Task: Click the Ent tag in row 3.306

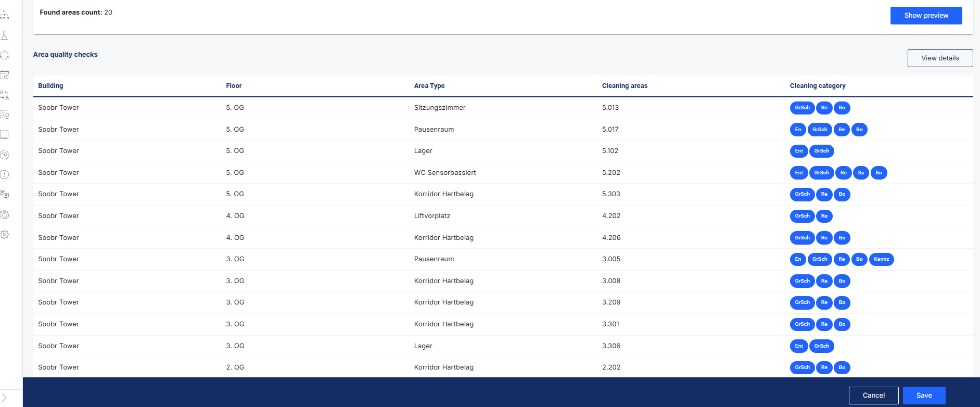Action: click(x=799, y=346)
